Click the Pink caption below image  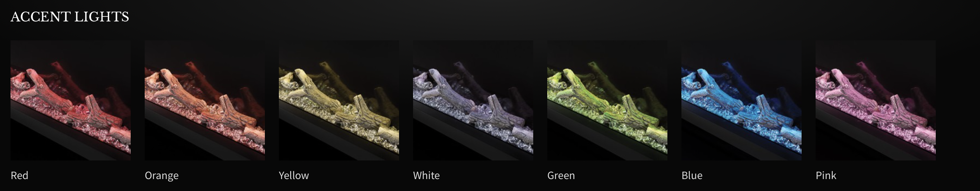(x=826, y=176)
